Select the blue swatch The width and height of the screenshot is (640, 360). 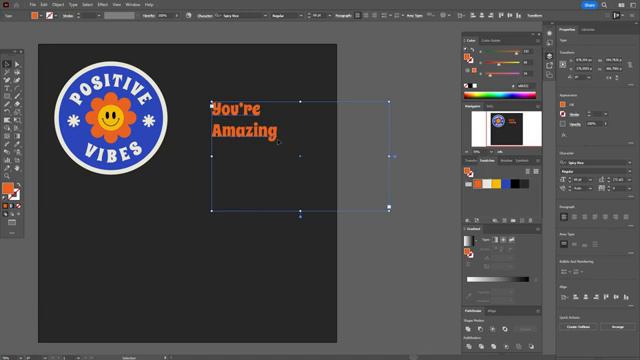[506, 184]
